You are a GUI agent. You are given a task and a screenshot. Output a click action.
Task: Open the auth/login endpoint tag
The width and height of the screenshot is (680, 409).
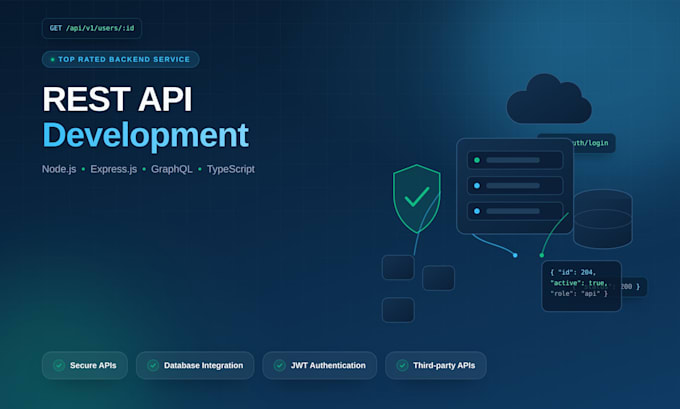tap(594, 143)
